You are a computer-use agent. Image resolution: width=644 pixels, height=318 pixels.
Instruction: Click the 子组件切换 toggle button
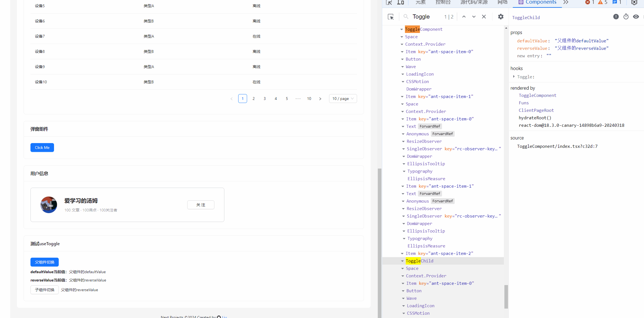(x=44, y=290)
